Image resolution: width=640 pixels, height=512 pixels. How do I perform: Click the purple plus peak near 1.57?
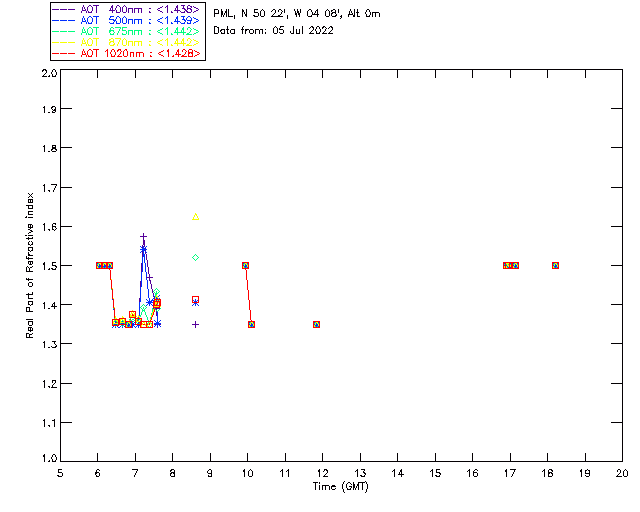click(x=143, y=236)
